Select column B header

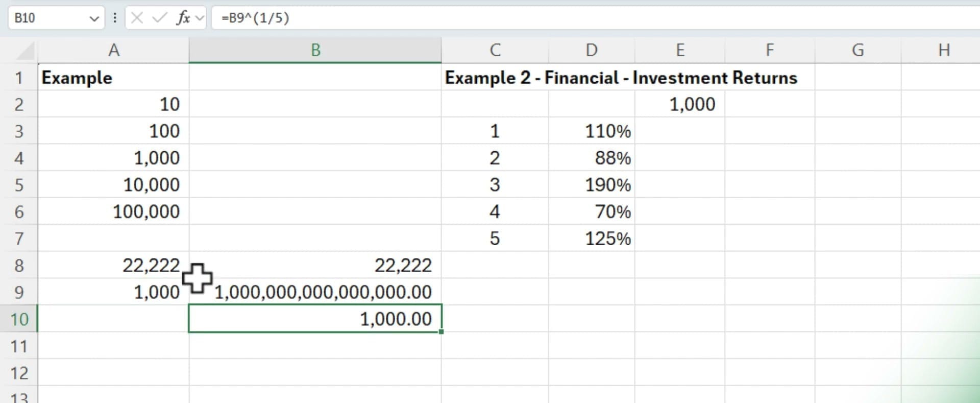315,50
